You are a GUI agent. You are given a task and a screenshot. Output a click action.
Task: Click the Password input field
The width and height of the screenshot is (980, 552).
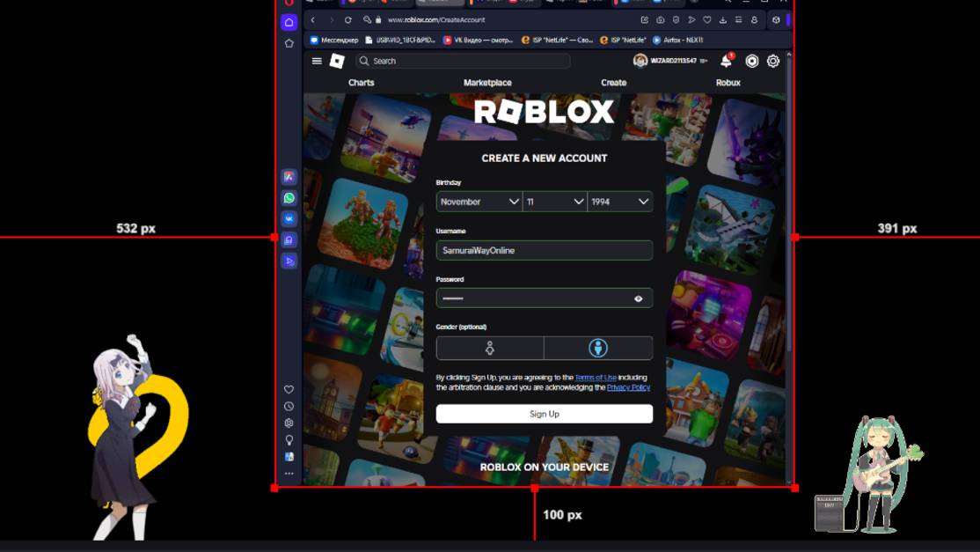coord(545,298)
